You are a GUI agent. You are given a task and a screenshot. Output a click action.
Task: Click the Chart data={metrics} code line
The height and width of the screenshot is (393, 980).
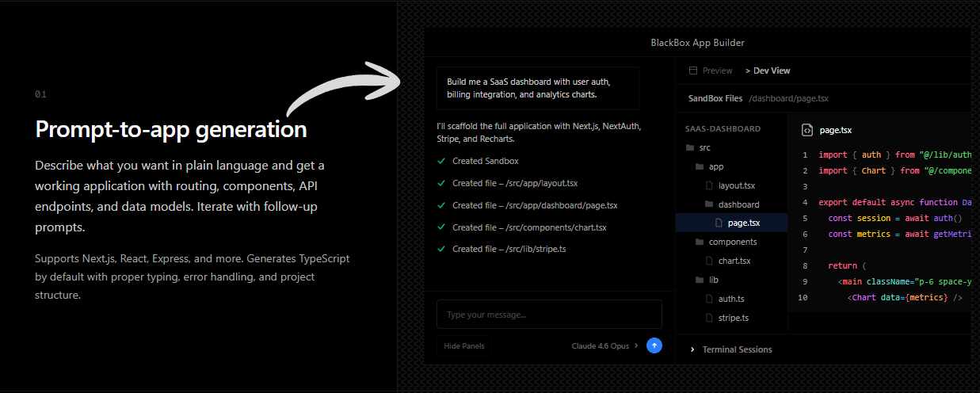coord(905,297)
